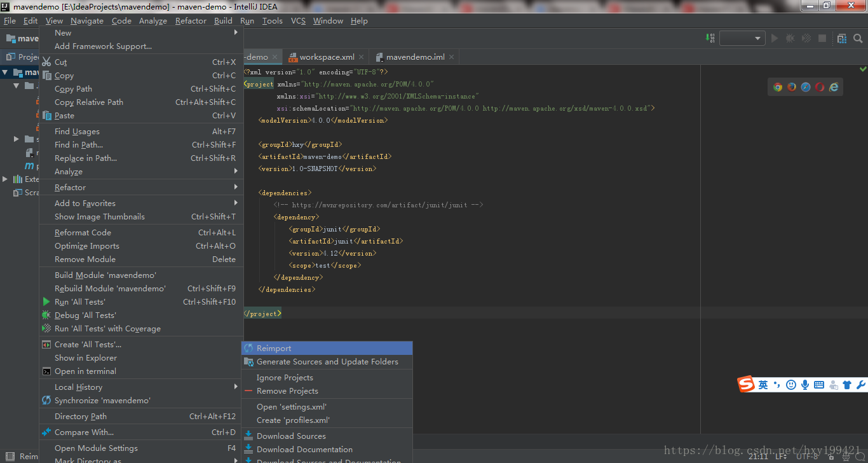The height and width of the screenshot is (463, 868).
Task: Click inside the pom.xml editor closing project tag
Action: 262,314
